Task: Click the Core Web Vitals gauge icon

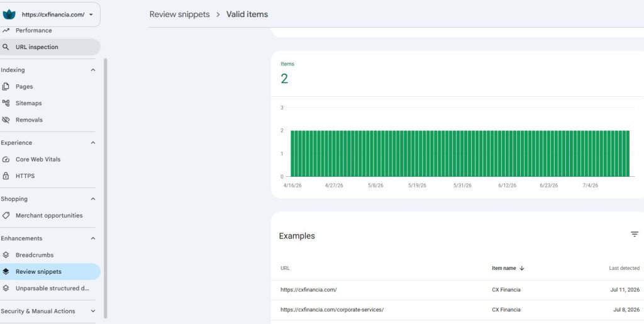Action: pos(6,159)
